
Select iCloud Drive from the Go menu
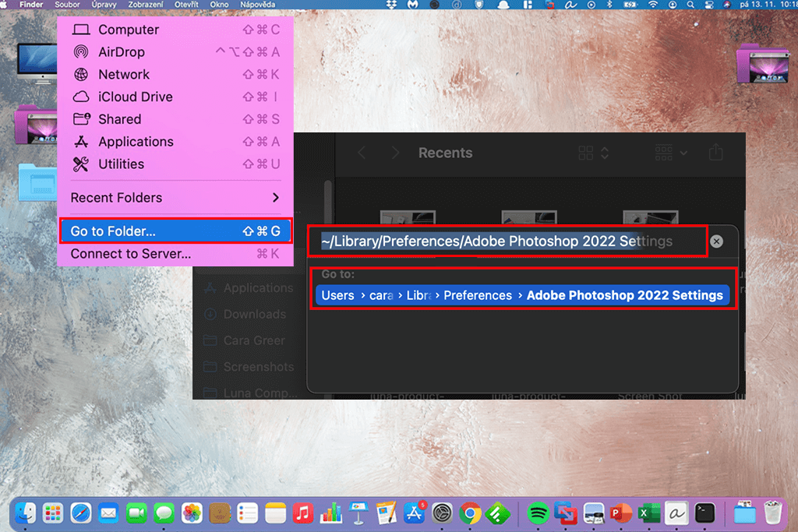(175, 97)
